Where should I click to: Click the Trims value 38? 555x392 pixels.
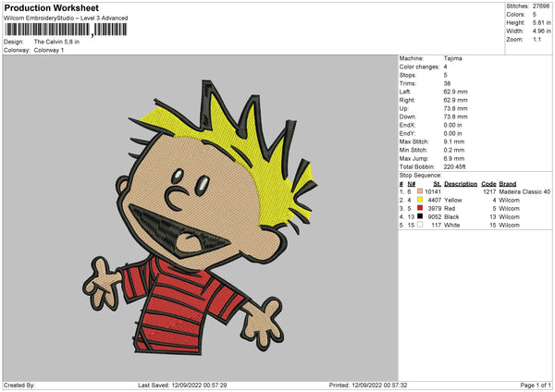(x=447, y=83)
